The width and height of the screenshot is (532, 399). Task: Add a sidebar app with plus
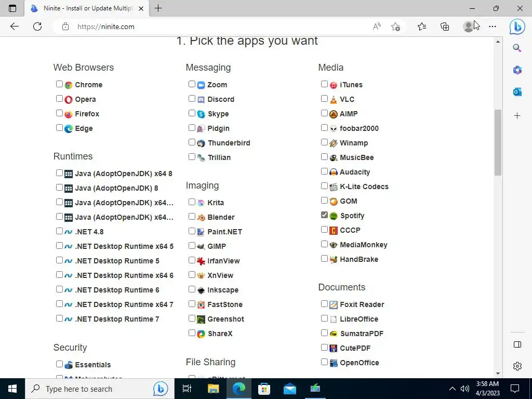point(517,116)
